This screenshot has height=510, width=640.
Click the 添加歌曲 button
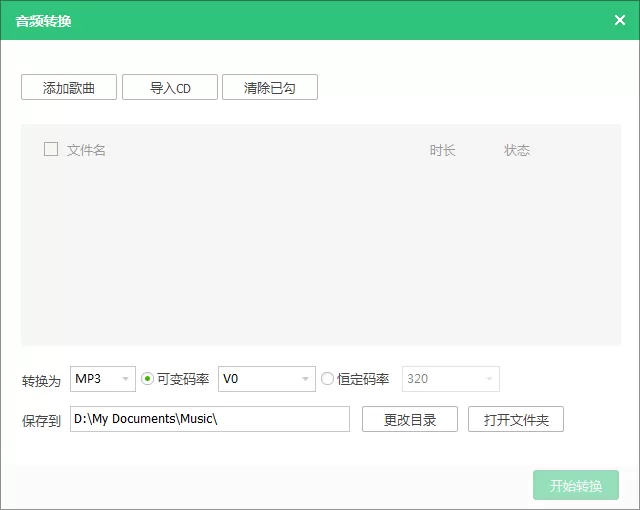pyautogui.click(x=69, y=87)
